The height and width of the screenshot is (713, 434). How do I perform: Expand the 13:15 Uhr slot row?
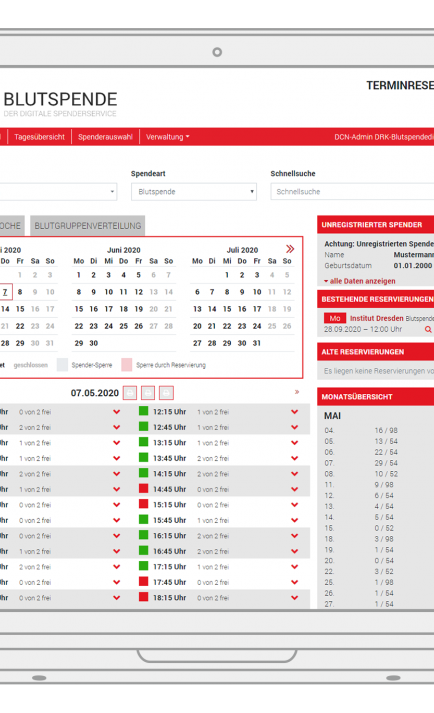294,443
